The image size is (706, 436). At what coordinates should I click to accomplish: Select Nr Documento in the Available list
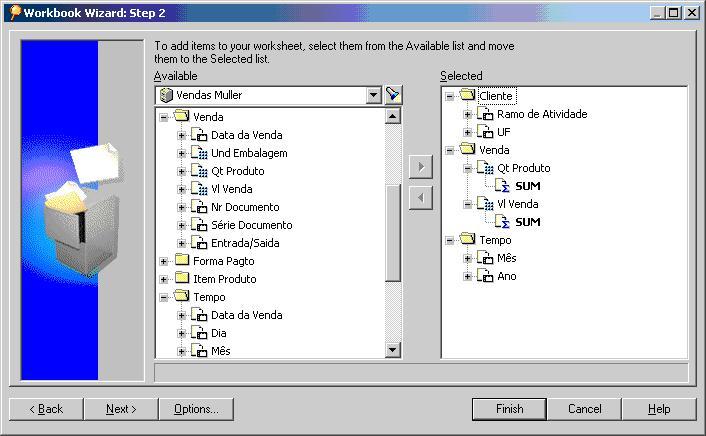point(244,207)
